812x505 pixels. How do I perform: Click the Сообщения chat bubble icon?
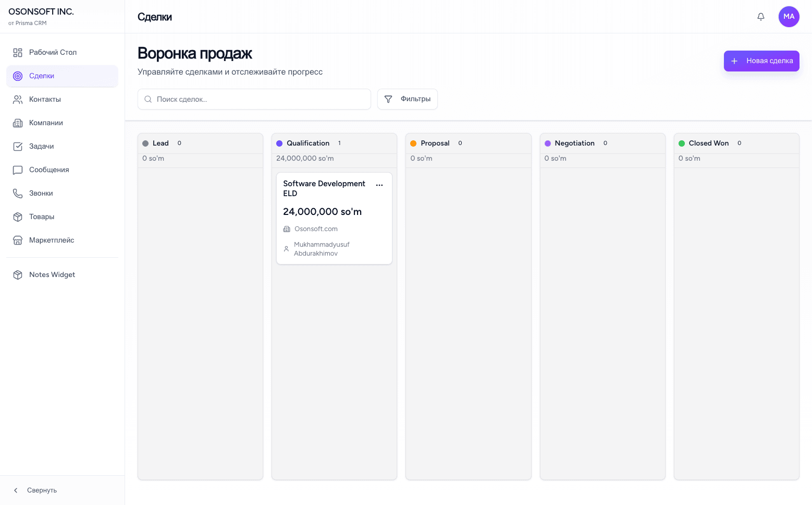pos(18,170)
